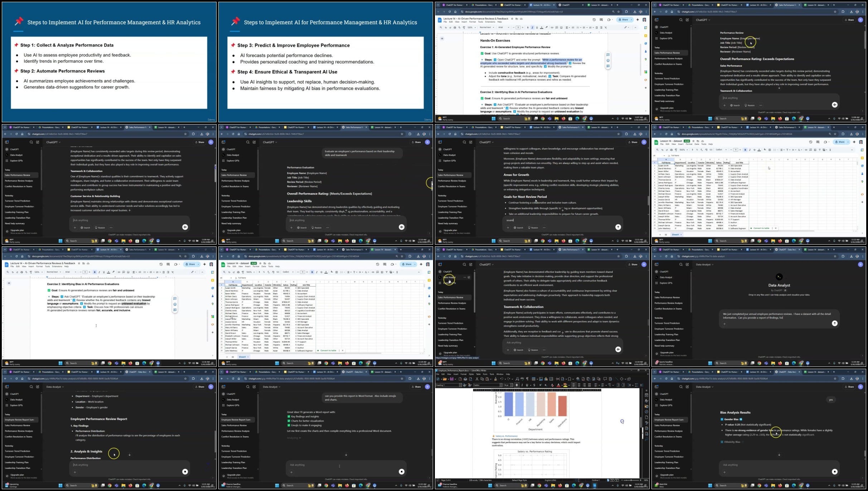Click Insert Image icon in LibreOffice Writer

point(541,379)
